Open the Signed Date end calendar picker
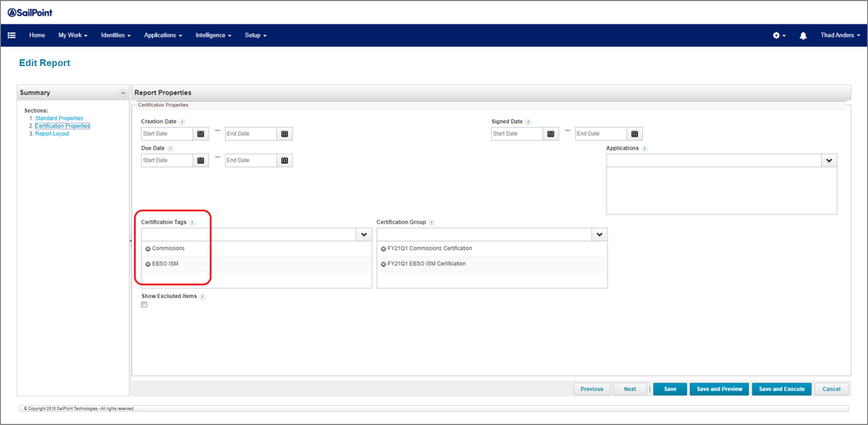 click(x=634, y=134)
